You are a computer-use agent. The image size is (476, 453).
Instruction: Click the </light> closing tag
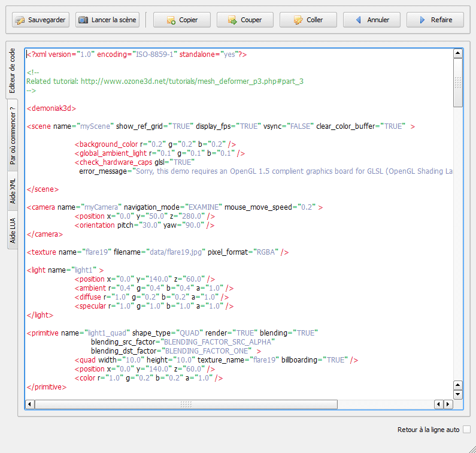coord(40,315)
